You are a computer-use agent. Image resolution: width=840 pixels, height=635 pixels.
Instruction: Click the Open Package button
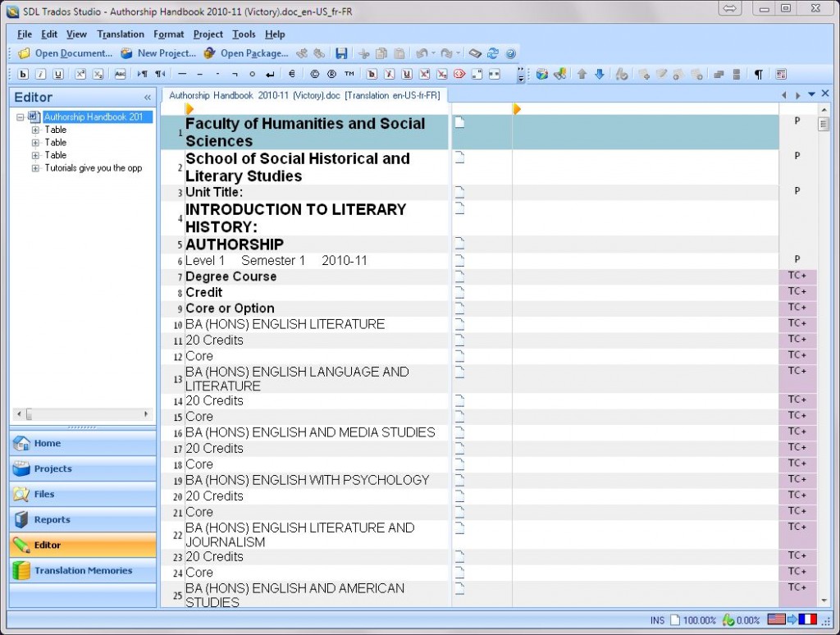(246, 53)
